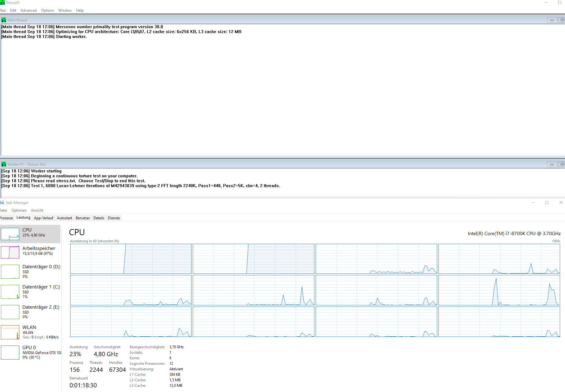Open the Window menu in Prime95
The height and width of the screenshot is (392, 565).
(65, 10)
